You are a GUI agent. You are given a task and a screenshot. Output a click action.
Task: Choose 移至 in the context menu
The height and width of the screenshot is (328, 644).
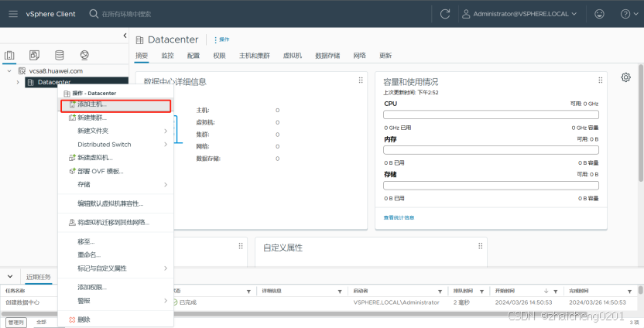[116, 242]
